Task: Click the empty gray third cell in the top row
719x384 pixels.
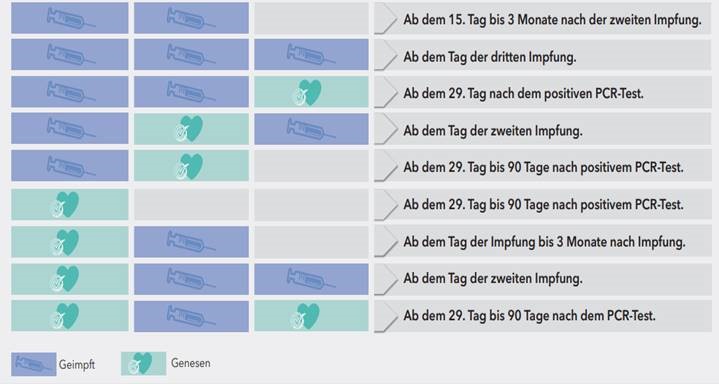Action: (311, 18)
